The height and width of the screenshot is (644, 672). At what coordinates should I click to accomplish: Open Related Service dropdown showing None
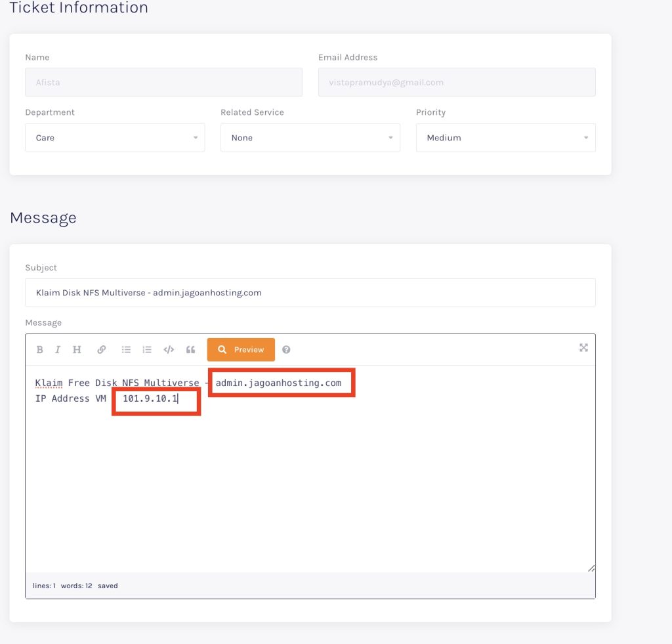coord(310,138)
